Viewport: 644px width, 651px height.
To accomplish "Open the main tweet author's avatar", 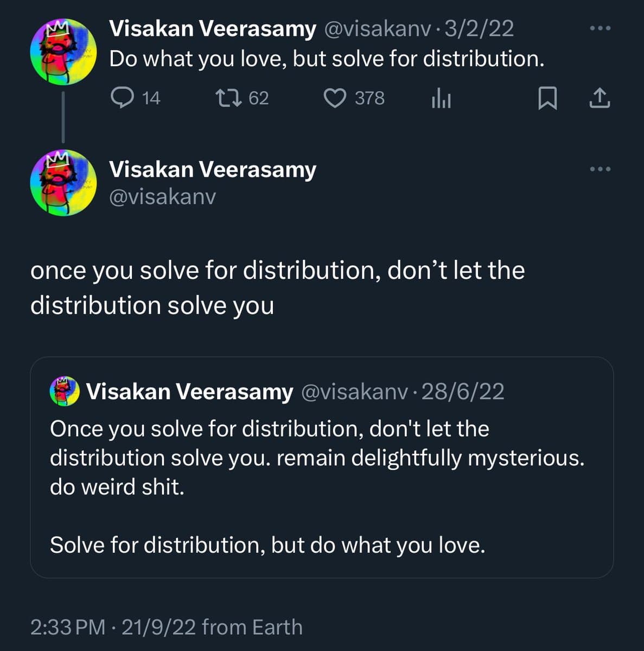I will tap(63, 183).
